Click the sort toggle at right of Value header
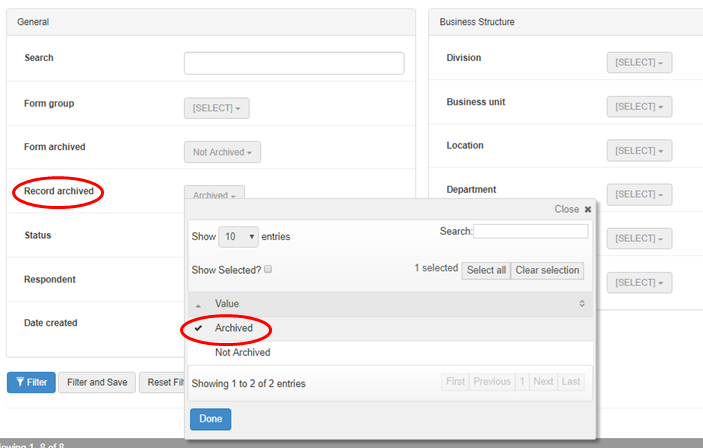 [x=581, y=303]
